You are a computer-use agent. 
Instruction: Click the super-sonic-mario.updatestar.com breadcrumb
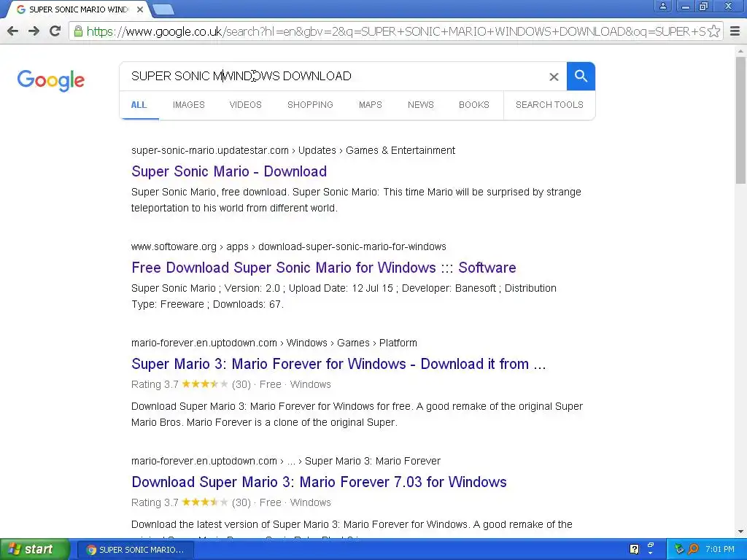tap(293, 150)
